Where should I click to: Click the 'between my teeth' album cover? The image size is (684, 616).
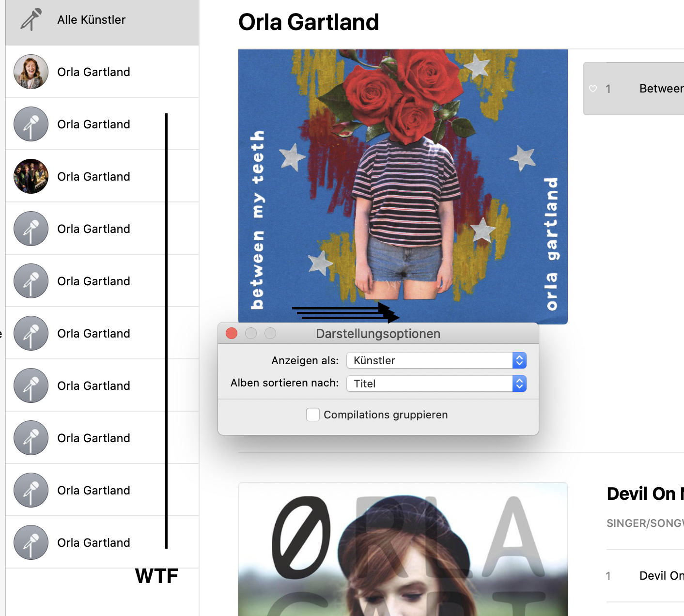pos(403,186)
